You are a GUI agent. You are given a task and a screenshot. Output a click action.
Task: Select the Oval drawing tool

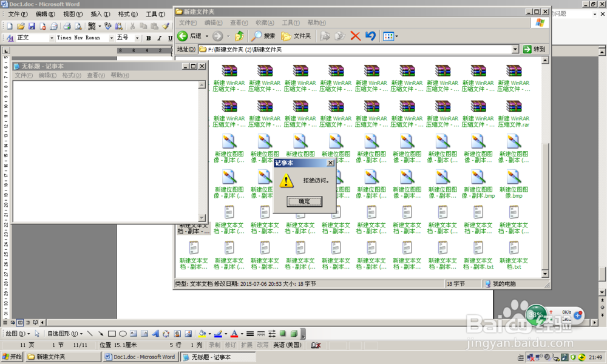pyautogui.click(x=123, y=334)
